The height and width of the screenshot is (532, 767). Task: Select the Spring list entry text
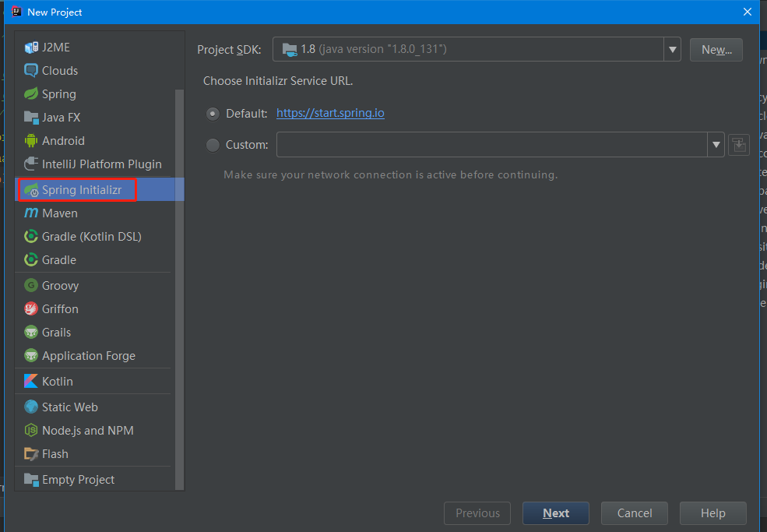click(59, 94)
